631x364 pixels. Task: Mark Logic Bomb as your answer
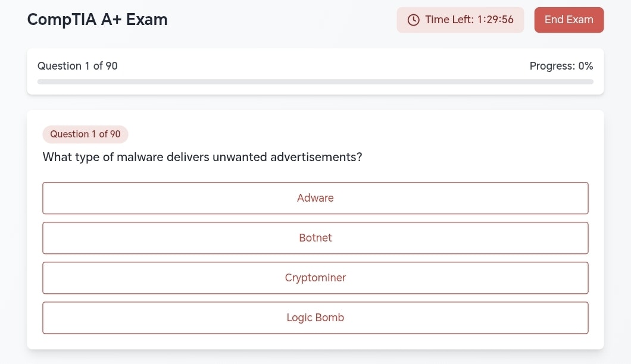[315, 318]
